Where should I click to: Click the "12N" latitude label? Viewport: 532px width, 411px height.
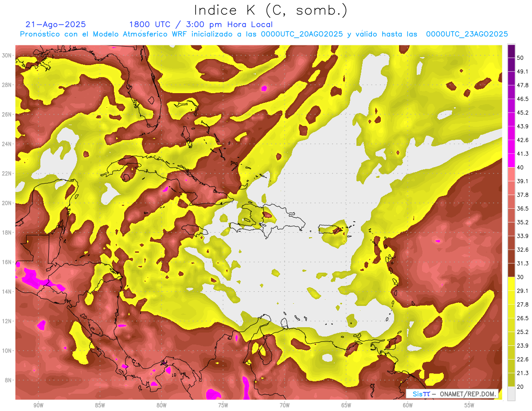coord(8,321)
